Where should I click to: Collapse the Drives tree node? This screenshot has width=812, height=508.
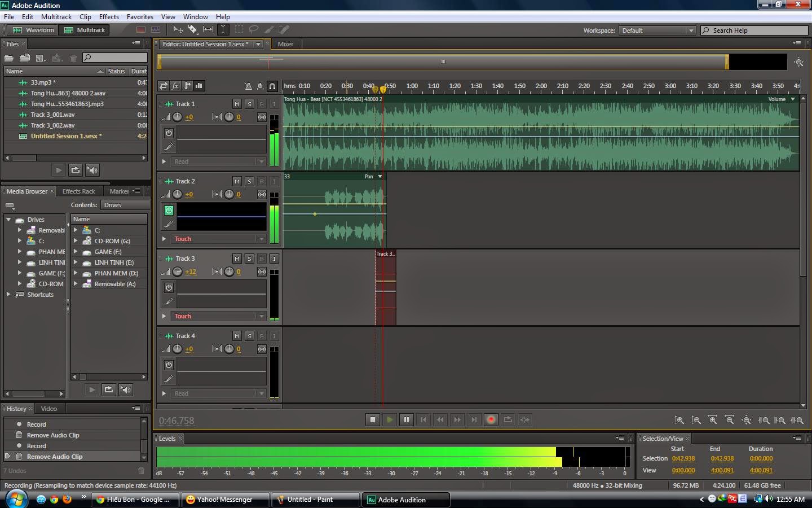(x=8, y=220)
